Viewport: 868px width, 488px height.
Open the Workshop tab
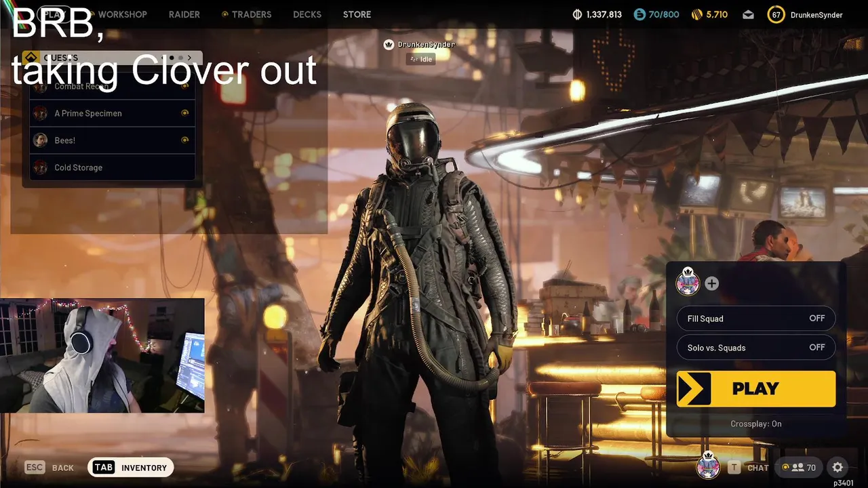pos(122,14)
